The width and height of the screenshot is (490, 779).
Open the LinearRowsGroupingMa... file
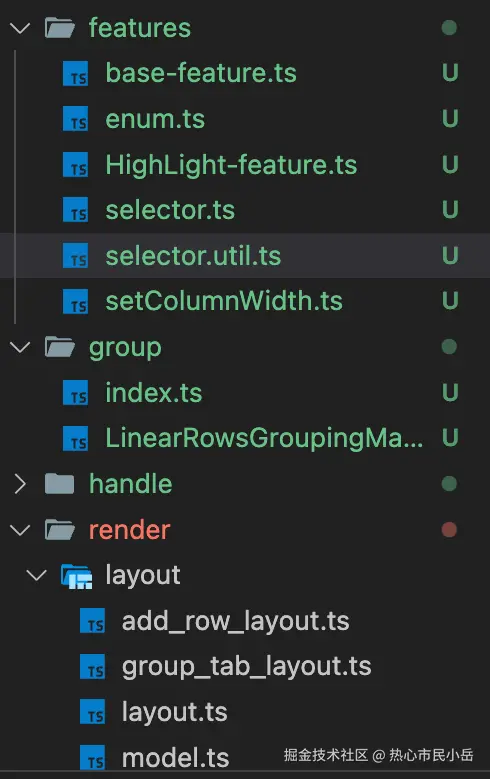click(245, 438)
